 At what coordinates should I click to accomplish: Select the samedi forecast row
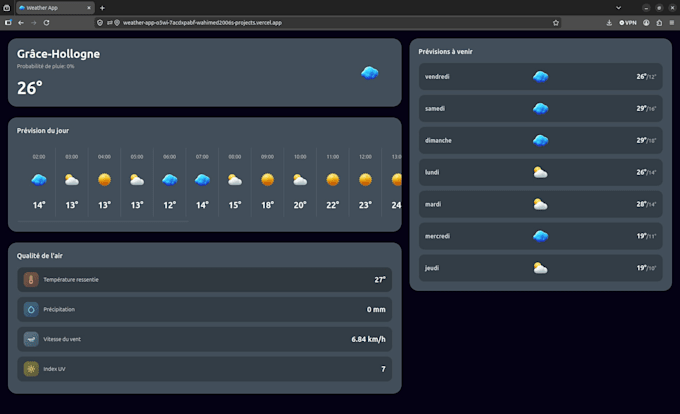[x=540, y=109]
